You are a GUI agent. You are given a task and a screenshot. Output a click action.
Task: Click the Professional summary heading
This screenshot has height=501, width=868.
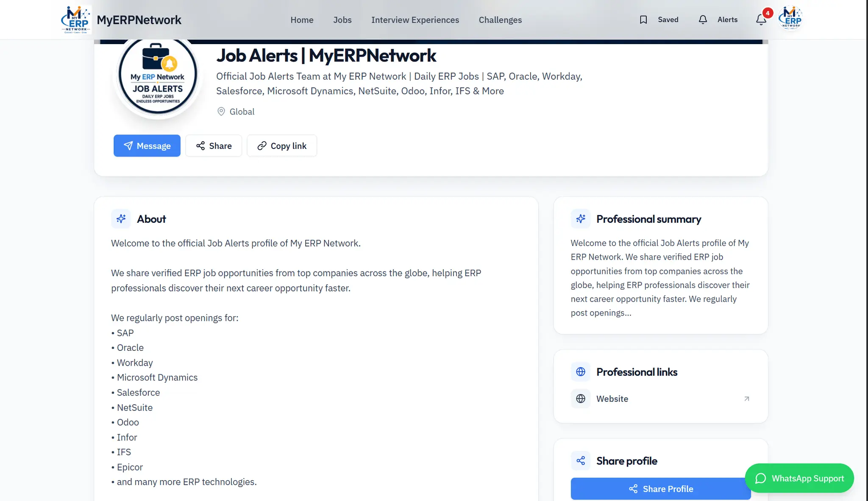pyautogui.click(x=648, y=219)
